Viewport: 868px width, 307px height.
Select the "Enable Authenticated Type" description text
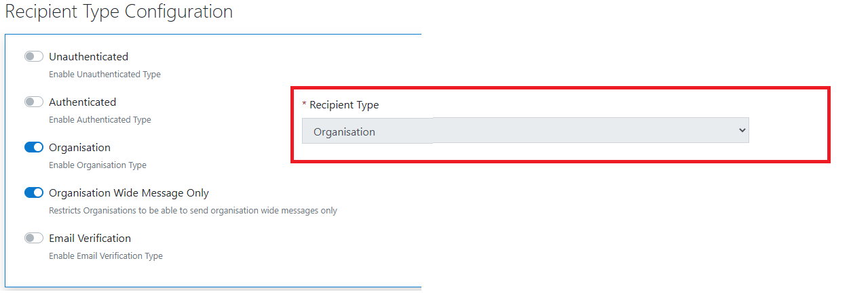(x=100, y=120)
